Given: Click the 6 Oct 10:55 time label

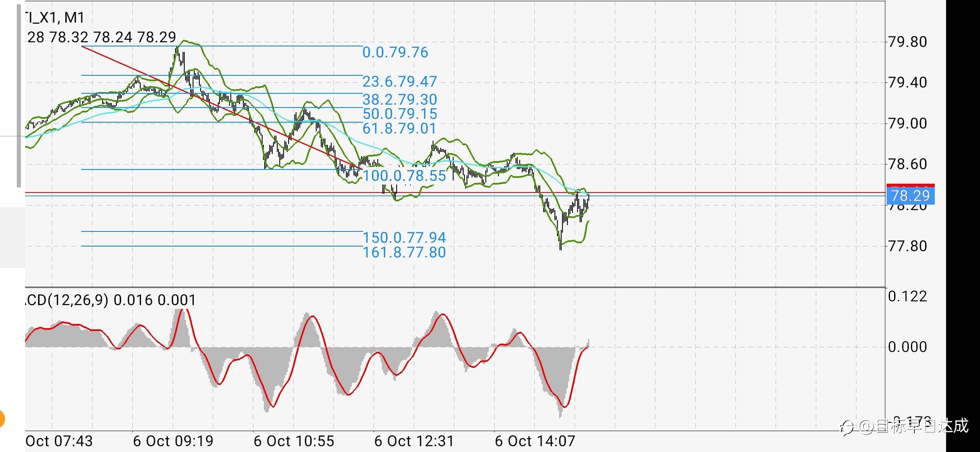Looking at the screenshot, I should (x=294, y=441).
